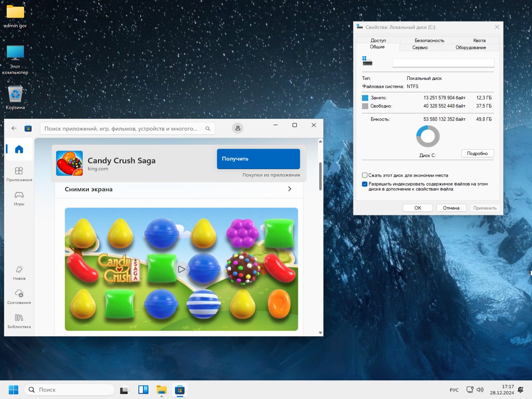Click Отмена in the disk properties dialog
This screenshot has width=532, height=399.
coord(451,208)
